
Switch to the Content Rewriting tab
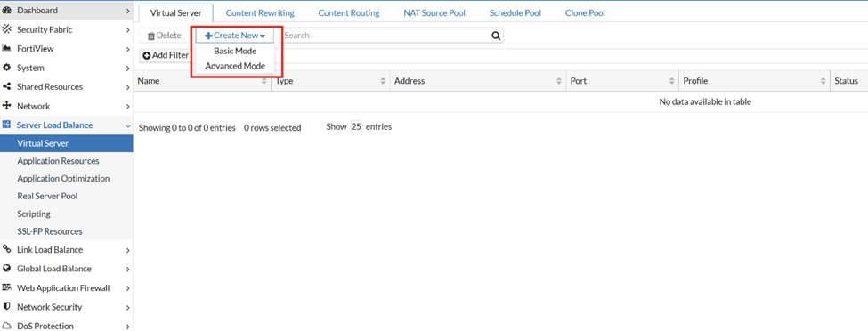click(x=260, y=12)
